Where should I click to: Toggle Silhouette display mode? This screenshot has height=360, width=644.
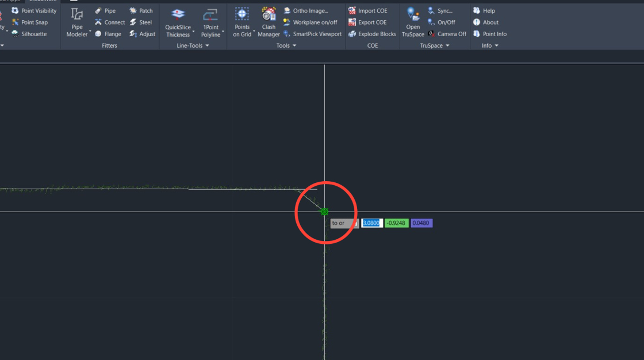29,34
